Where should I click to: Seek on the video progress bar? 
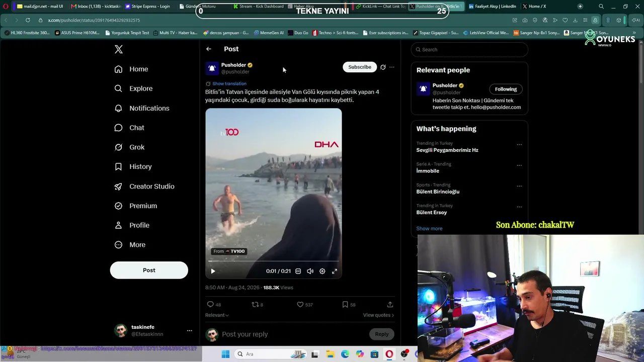point(273,261)
